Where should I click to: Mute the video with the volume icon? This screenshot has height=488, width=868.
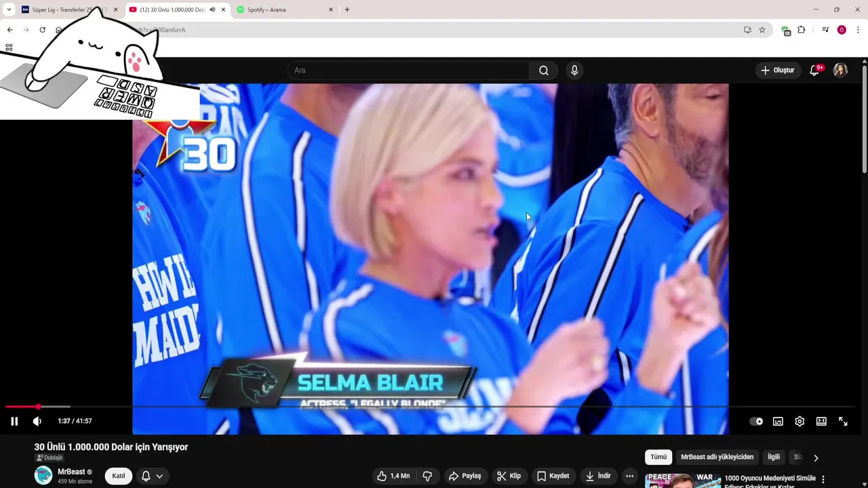[x=37, y=421]
